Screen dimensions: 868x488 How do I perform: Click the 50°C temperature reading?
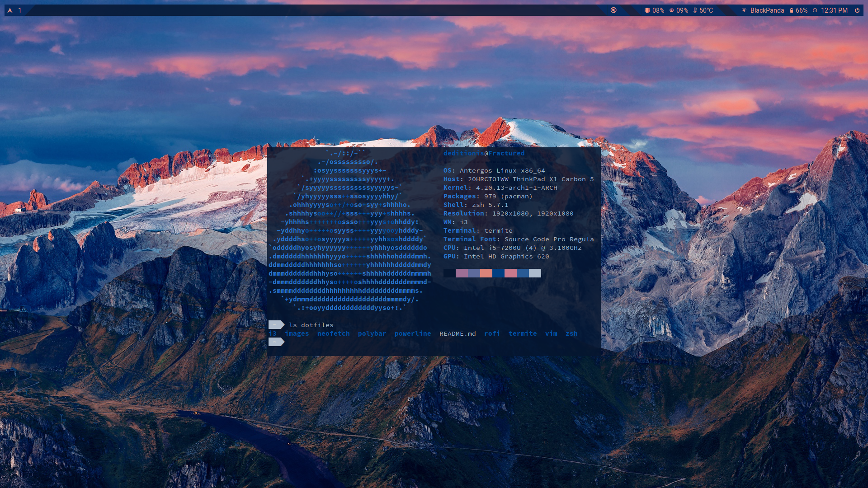pyautogui.click(x=706, y=10)
